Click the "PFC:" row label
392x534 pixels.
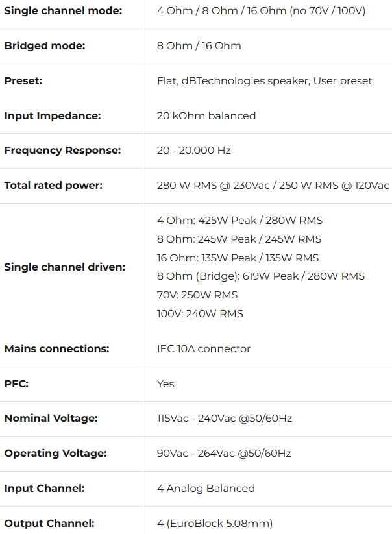click(16, 384)
